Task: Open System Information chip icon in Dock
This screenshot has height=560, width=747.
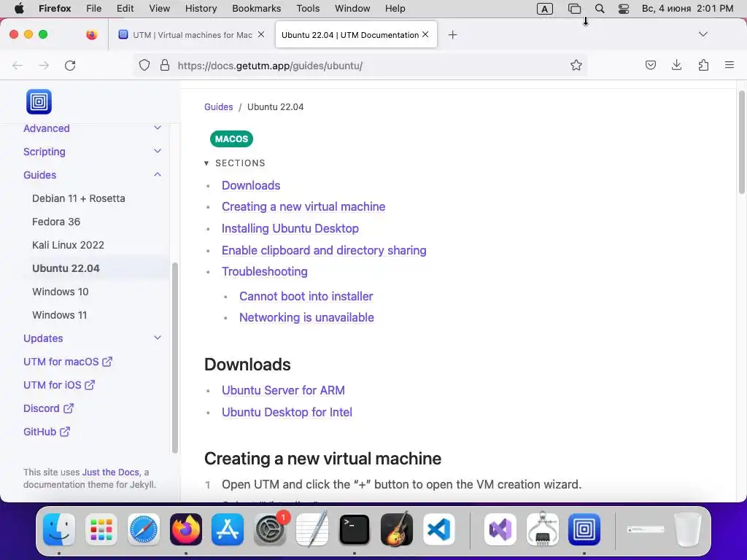Action: 542,529
